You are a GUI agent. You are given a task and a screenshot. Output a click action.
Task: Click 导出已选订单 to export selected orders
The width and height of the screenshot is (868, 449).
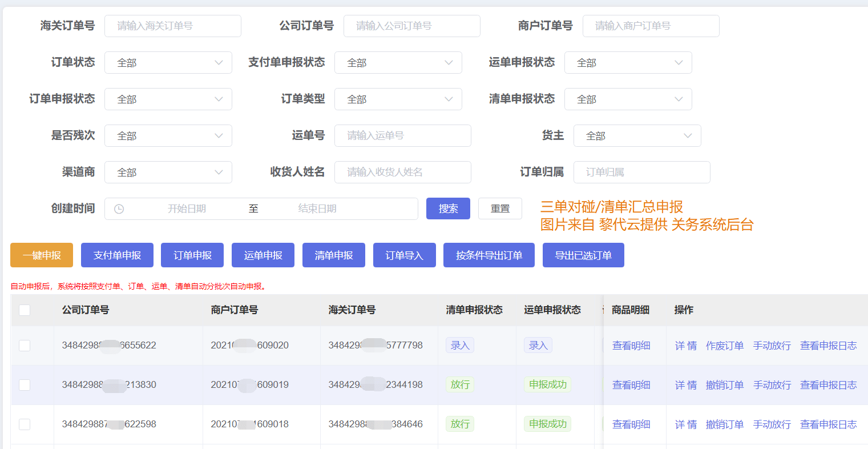(x=583, y=255)
